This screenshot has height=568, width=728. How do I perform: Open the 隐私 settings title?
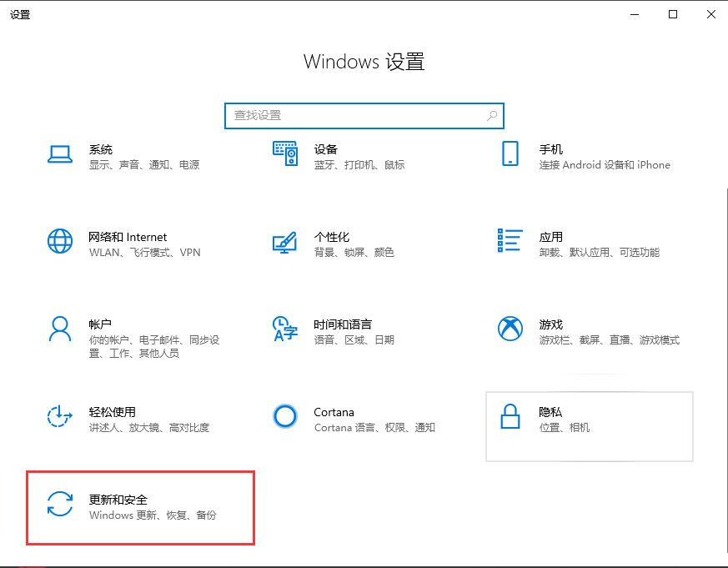[550, 412]
